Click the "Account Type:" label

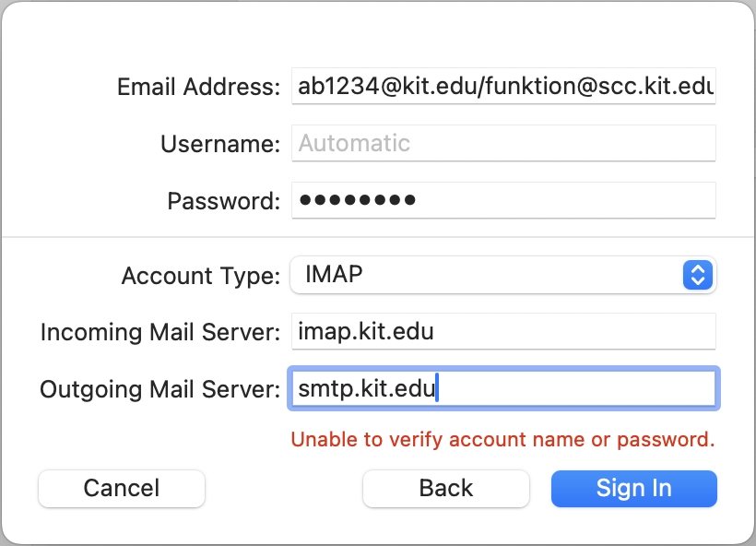coord(201,276)
